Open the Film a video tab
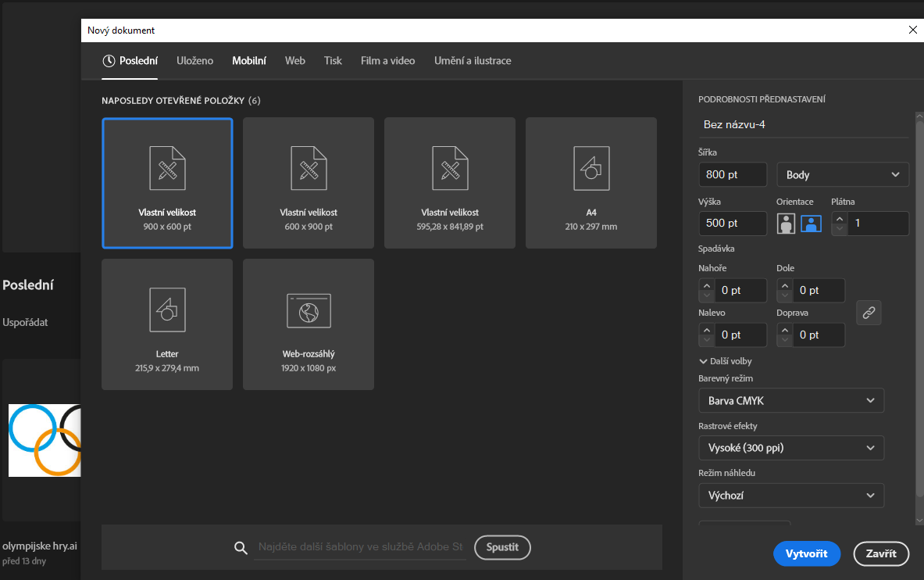This screenshot has height=580, width=924. point(387,61)
